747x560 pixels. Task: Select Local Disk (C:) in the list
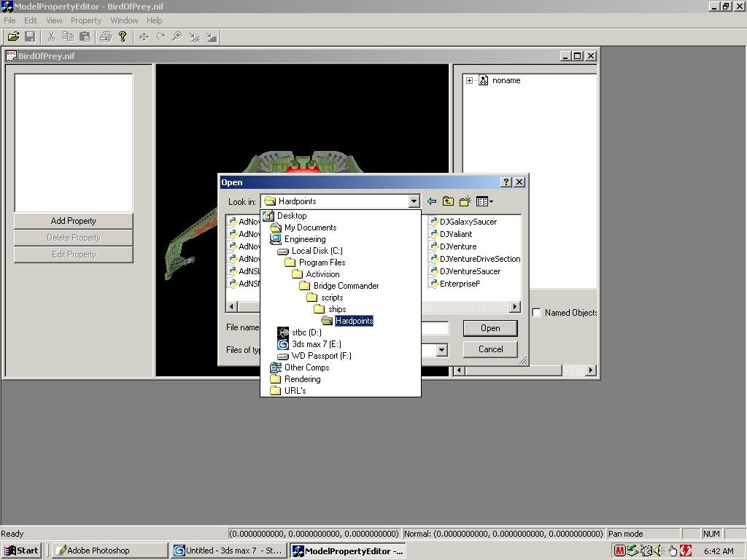[317, 251]
